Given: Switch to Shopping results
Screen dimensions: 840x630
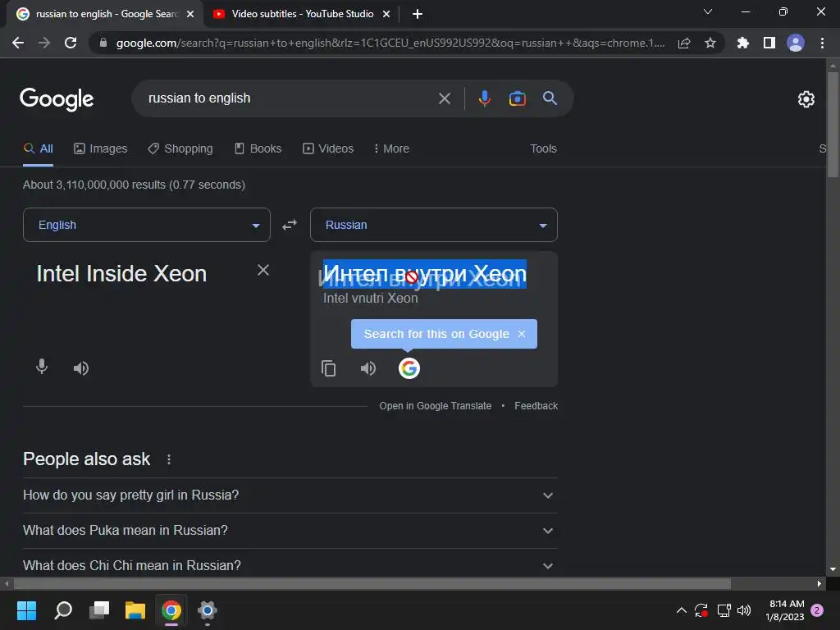Looking at the screenshot, I should 180,148.
